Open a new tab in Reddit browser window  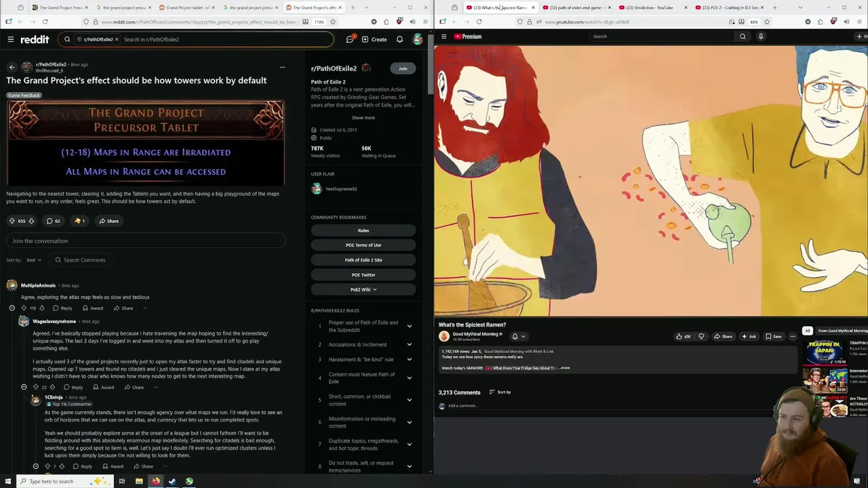click(x=353, y=7)
